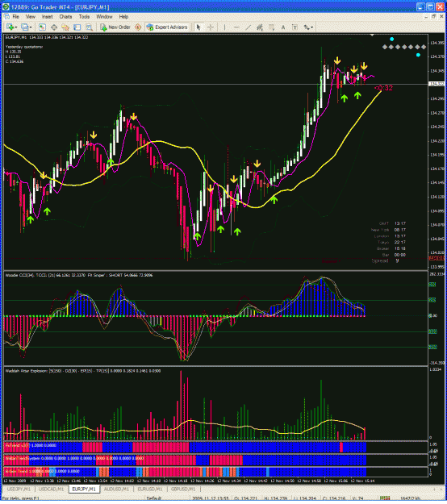Open the Profiles toolbar icon
Image resolution: width=447 pixels, height=504 pixels.
pyautogui.click(x=24, y=27)
